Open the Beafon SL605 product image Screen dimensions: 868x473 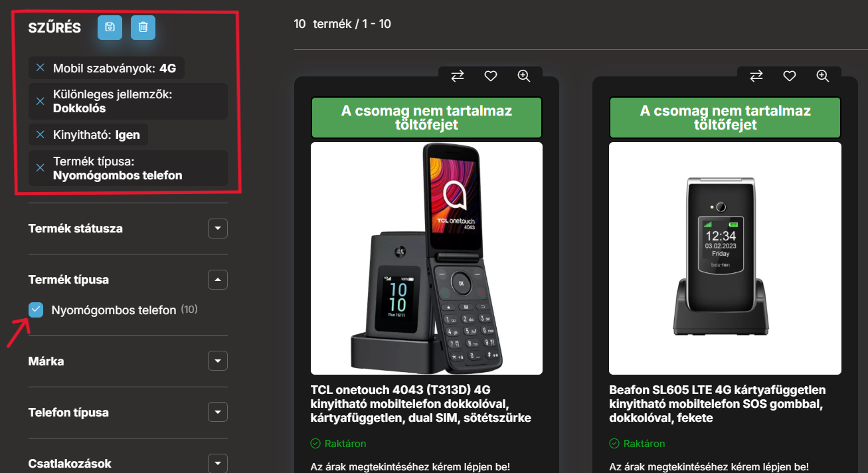[x=725, y=258]
